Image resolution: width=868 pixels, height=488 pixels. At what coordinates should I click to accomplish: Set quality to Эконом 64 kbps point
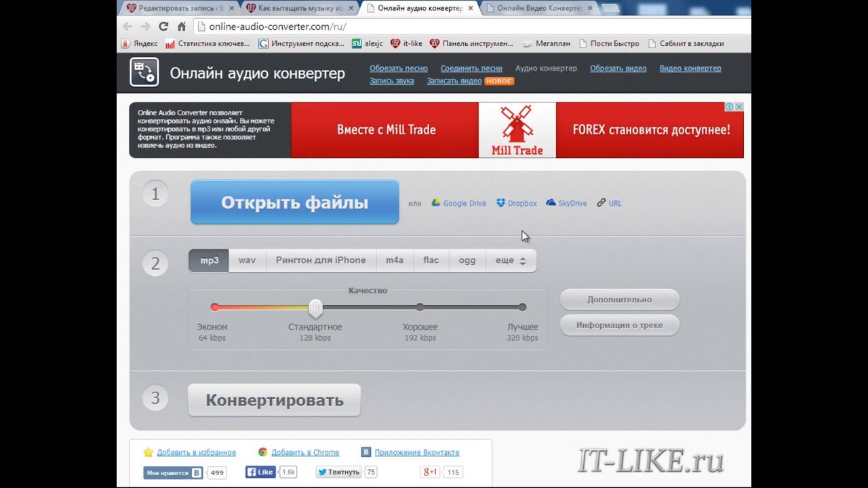(214, 307)
